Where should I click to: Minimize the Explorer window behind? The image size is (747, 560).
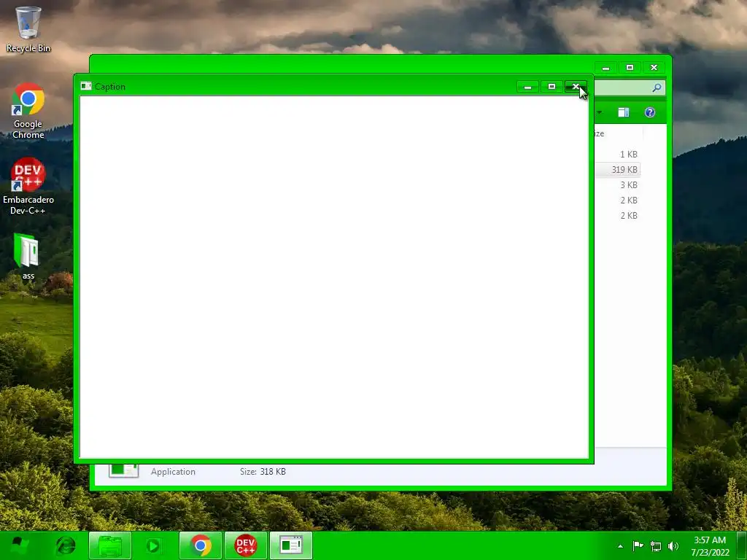pyautogui.click(x=605, y=68)
